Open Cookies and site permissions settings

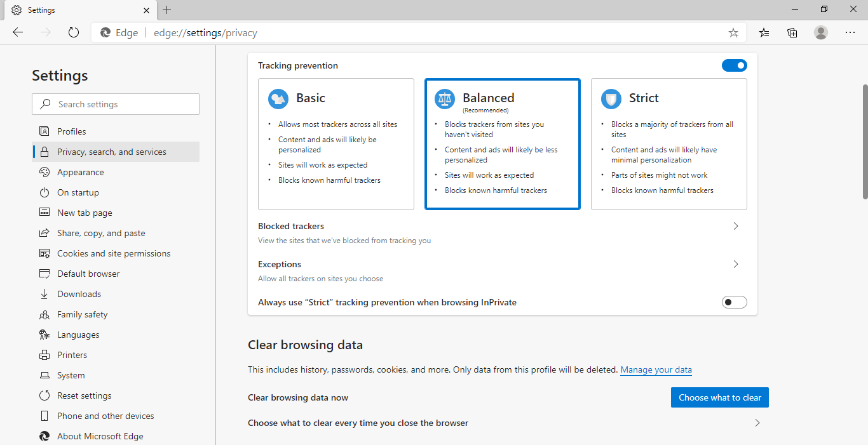point(114,253)
